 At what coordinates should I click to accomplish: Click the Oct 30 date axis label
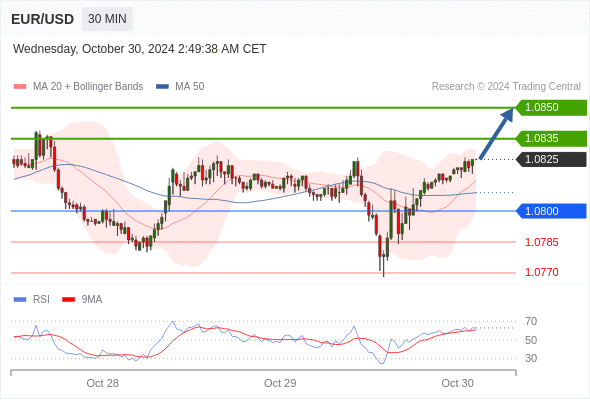(458, 383)
